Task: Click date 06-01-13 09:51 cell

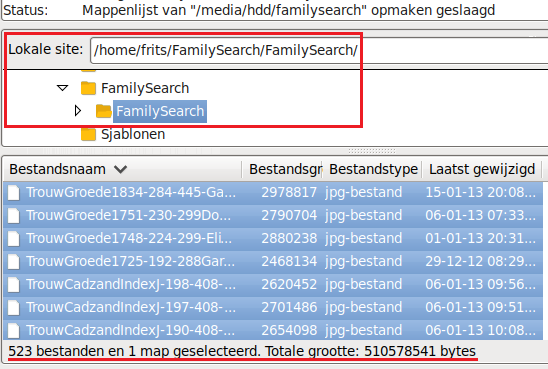Action: coord(481,308)
